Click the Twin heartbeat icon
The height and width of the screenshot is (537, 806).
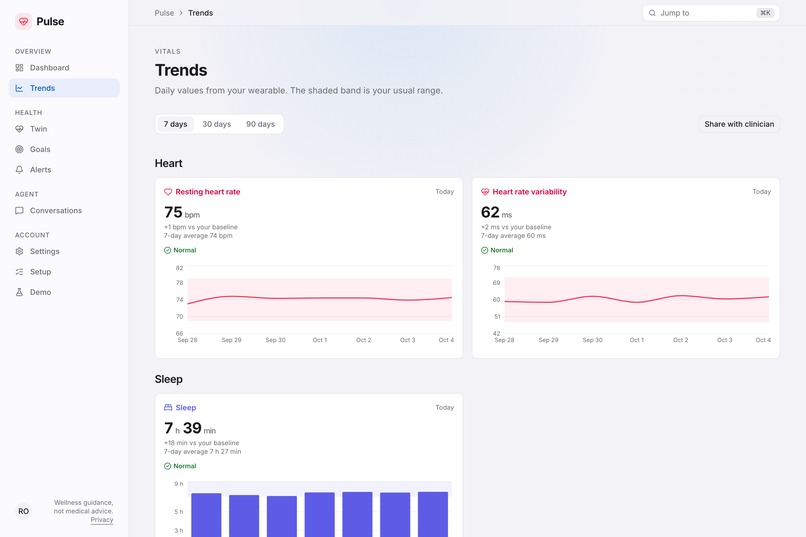coord(19,129)
